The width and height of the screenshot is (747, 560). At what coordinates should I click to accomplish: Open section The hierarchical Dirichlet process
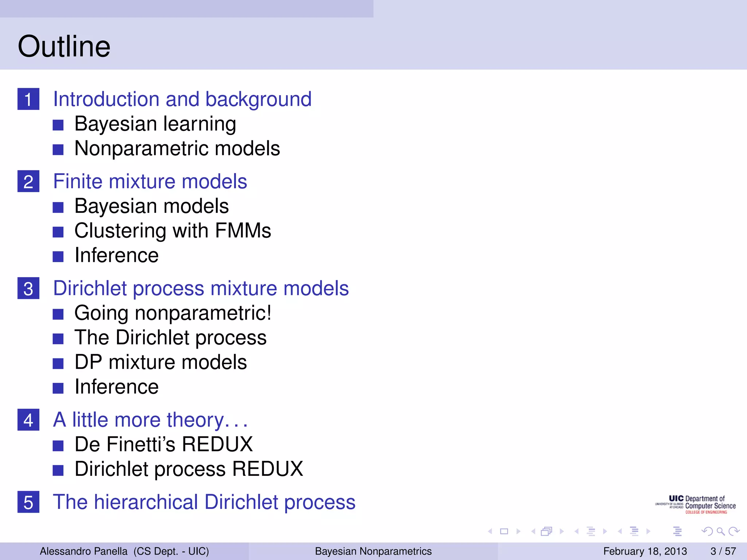[x=204, y=502]
